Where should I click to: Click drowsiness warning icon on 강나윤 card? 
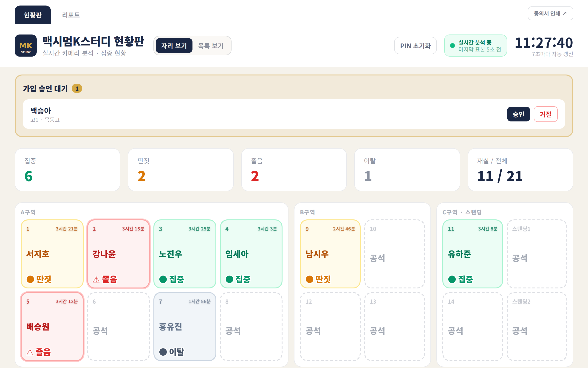[x=96, y=279]
